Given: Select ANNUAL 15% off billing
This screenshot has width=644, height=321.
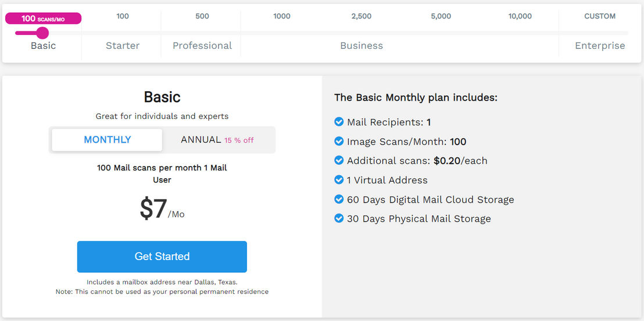Looking at the screenshot, I should (217, 140).
